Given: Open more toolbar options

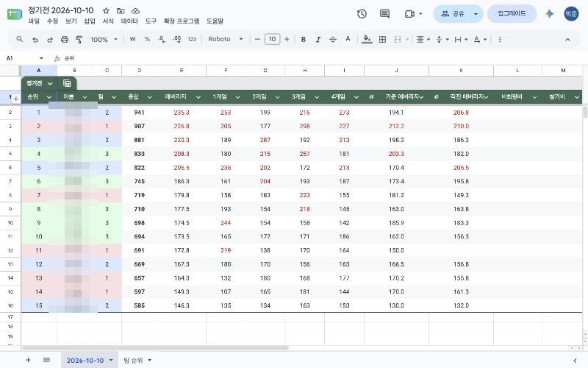Looking at the screenshot, I should click(500, 40).
